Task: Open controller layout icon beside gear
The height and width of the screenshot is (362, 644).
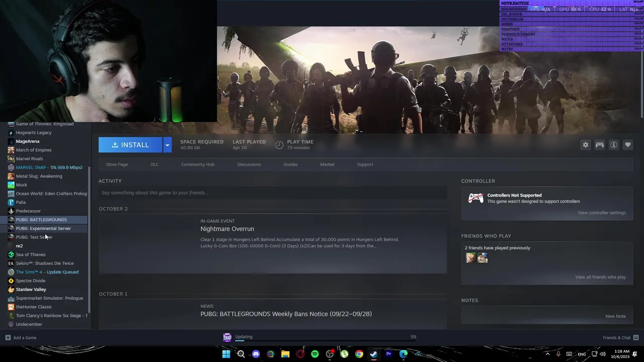Action: pos(600,145)
